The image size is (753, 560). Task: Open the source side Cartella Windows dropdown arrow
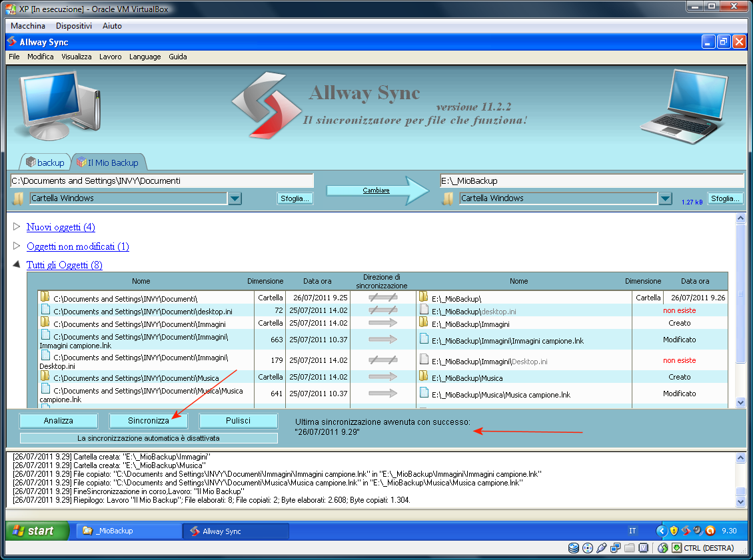[235, 198]
